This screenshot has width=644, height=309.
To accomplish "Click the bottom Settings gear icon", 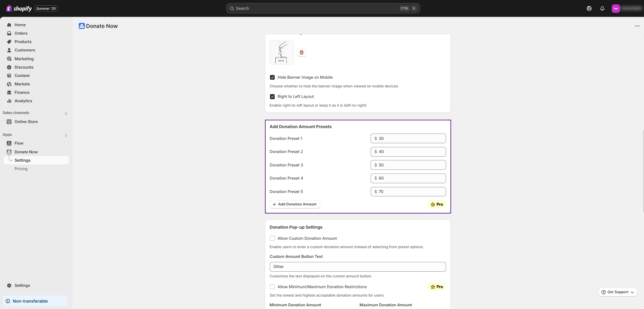I will (9, 285).
